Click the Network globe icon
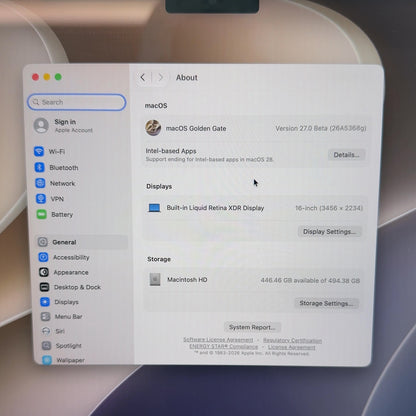This screenshot has width=416, height=416. tap(40, 183)
